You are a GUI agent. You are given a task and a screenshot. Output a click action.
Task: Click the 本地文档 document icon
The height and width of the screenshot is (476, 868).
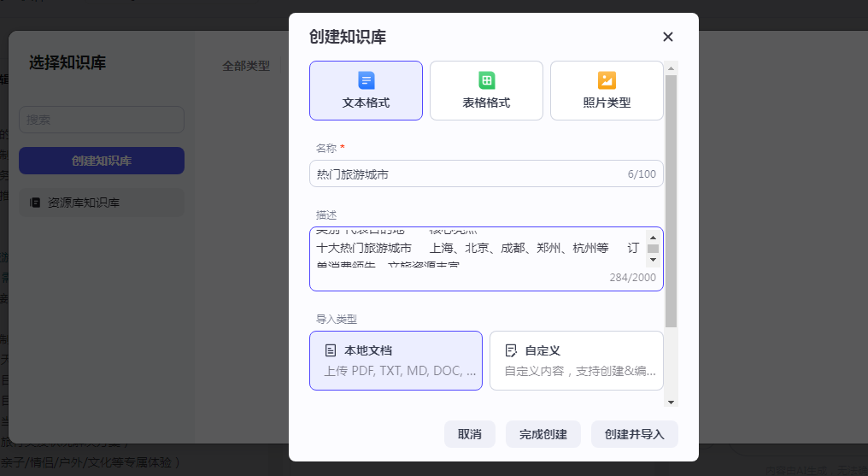[x=331, y=350]
